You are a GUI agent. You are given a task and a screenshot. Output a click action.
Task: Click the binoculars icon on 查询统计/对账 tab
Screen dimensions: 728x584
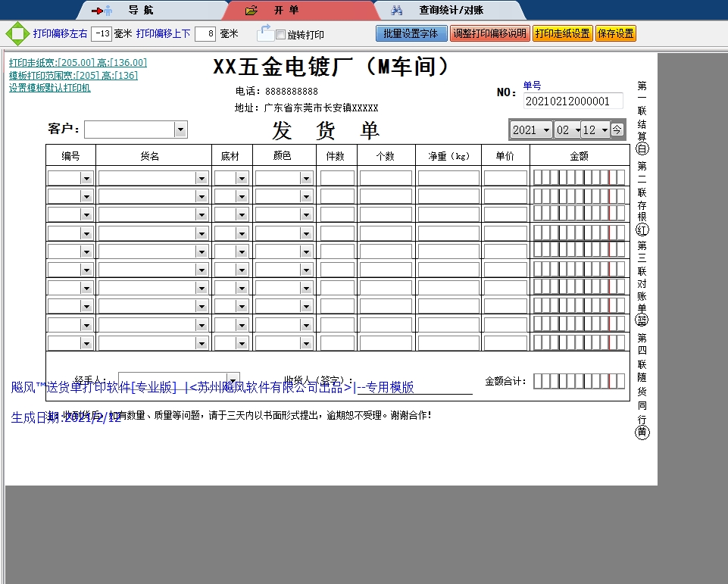point(397,10)
